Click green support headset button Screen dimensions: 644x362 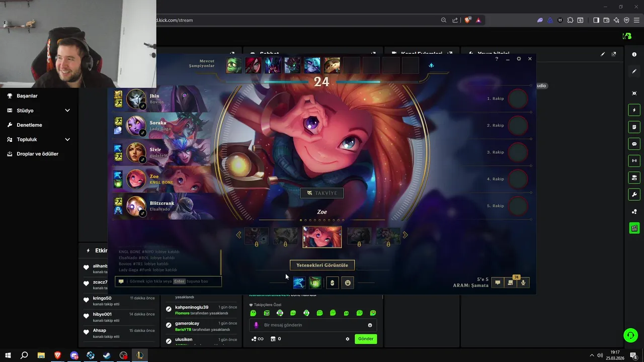630,335
